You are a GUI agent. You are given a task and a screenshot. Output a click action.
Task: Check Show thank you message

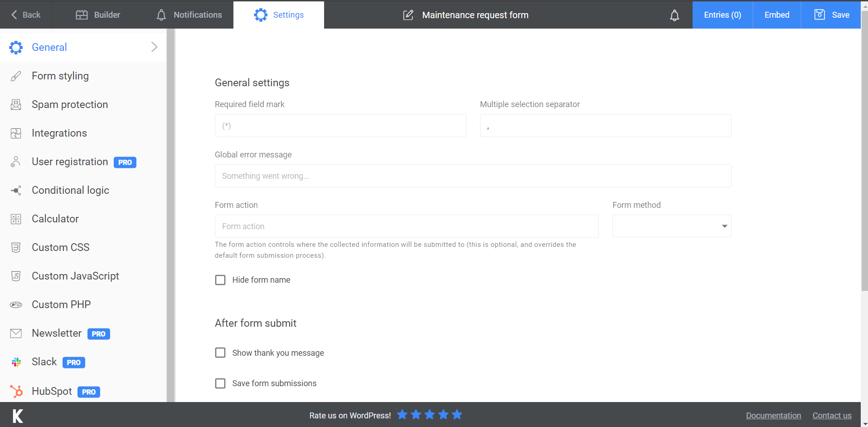(x=220, y=353)
